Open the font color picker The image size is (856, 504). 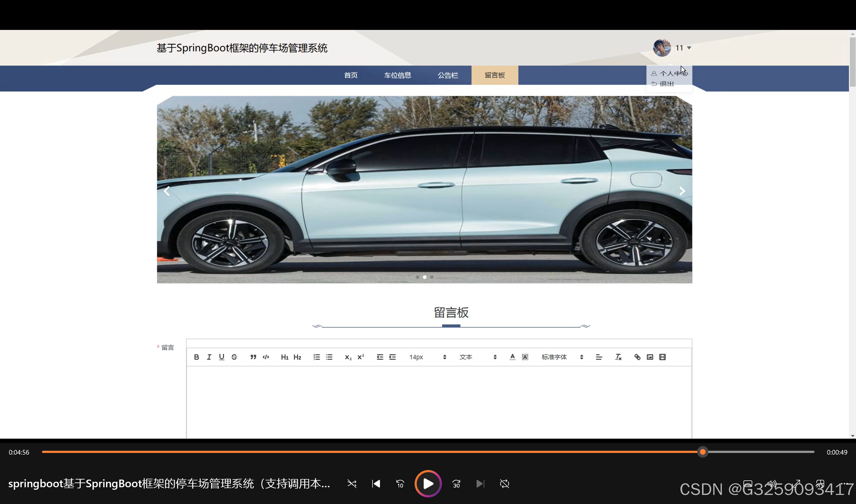(x=512, y=357)
